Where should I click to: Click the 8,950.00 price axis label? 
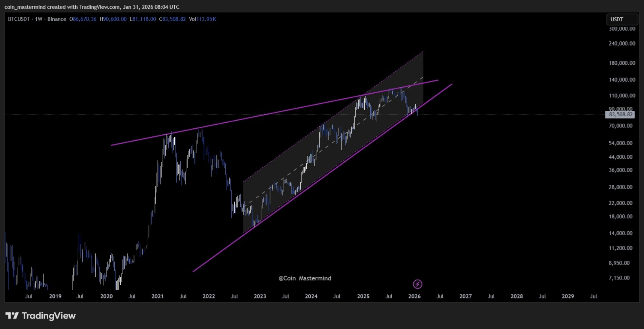pyautogui.click(x=619, y=263)
